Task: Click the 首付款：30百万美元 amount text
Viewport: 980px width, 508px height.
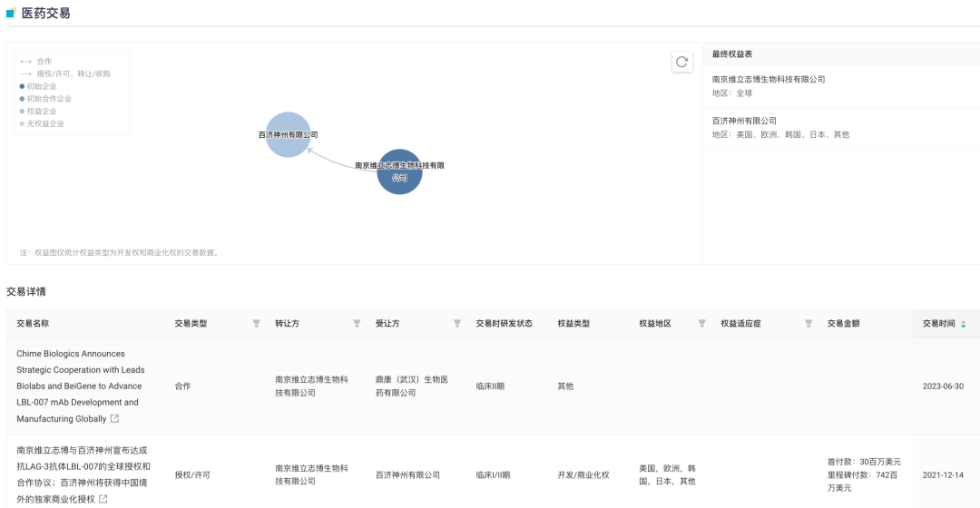Action: 864,462
